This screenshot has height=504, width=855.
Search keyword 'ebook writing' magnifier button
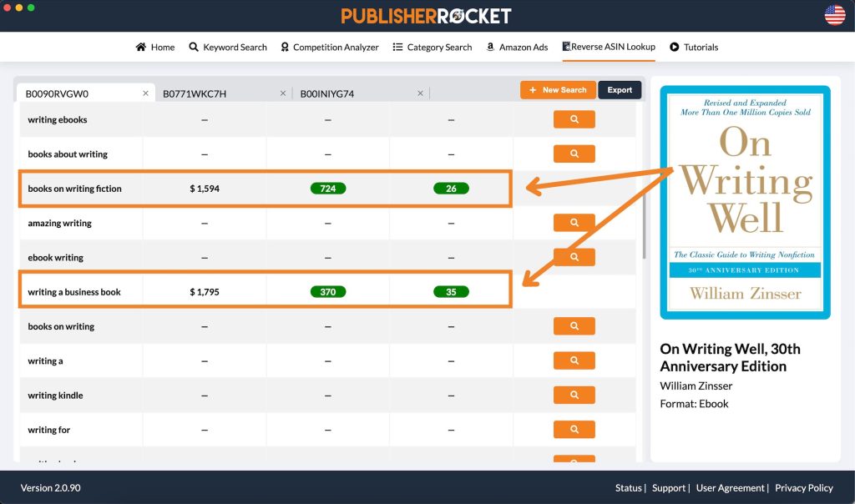574,257
